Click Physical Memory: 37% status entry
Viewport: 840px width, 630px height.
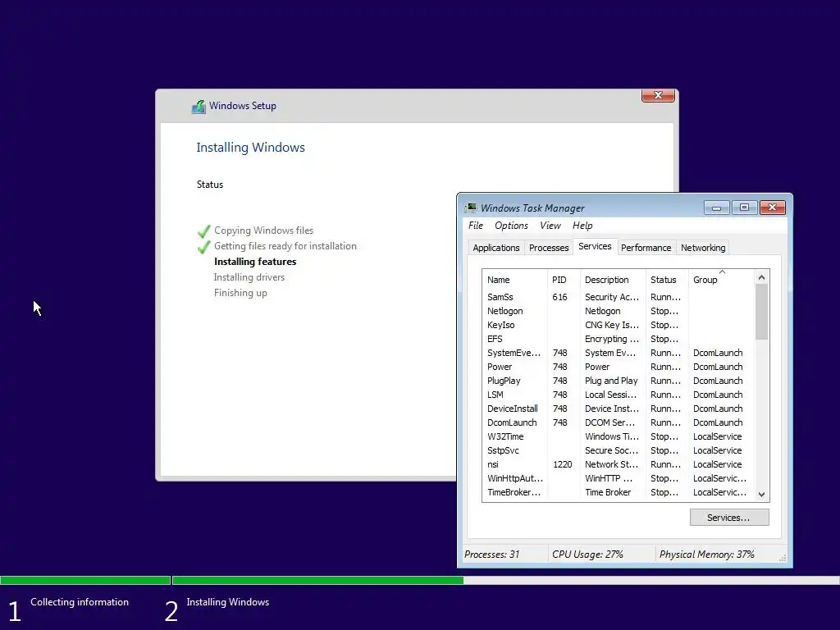pyautogui.click(x=706, y=555)
